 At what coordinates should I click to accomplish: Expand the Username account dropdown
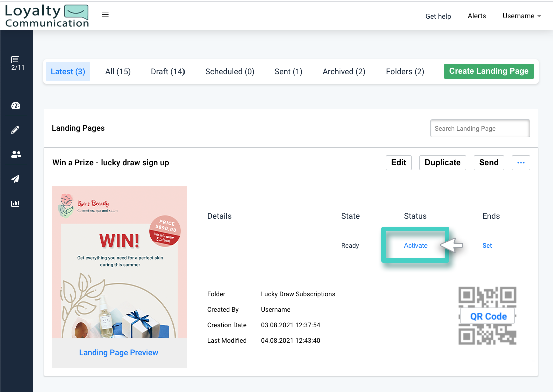tap(521, 16)
